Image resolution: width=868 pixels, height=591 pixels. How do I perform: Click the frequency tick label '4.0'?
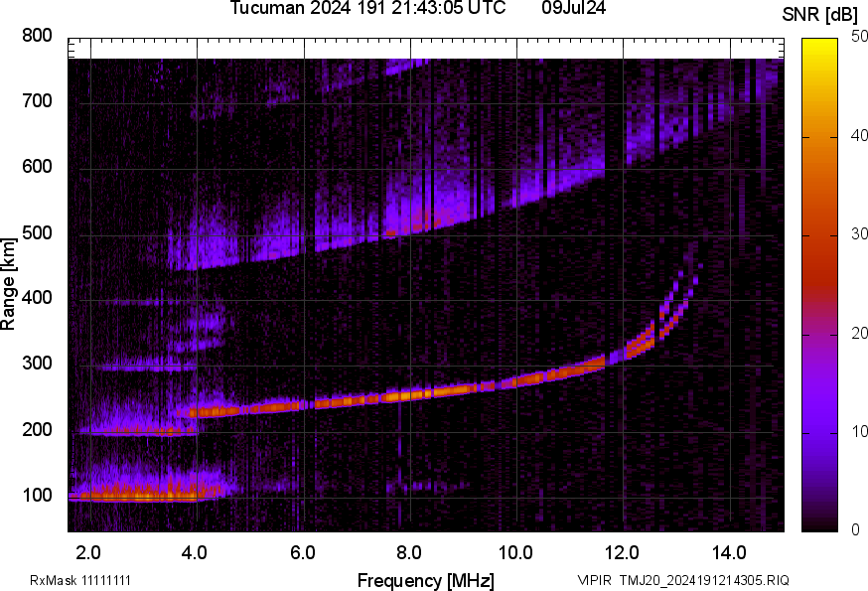pos(195,553)
